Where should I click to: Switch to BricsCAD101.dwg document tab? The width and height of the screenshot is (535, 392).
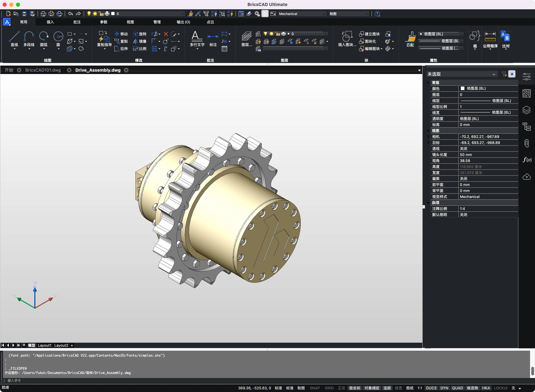click(x=43, y=70)
